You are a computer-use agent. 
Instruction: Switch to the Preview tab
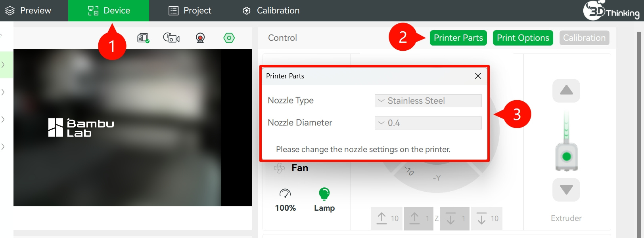tap(29, 11)
